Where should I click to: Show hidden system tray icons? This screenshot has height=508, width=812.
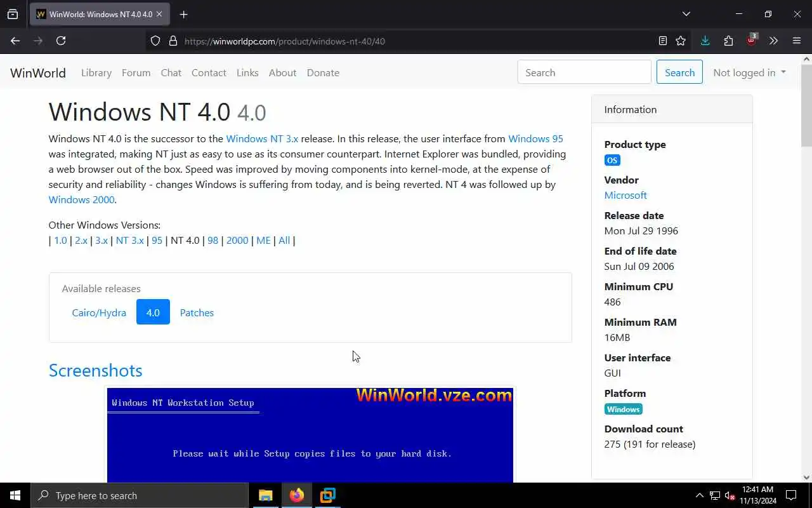(699, 495)
